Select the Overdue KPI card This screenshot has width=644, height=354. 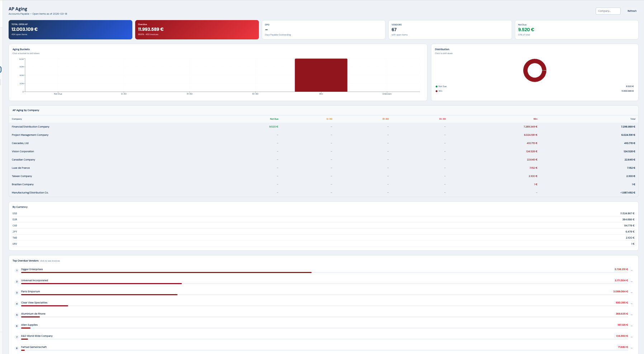[x=197, y=30]
